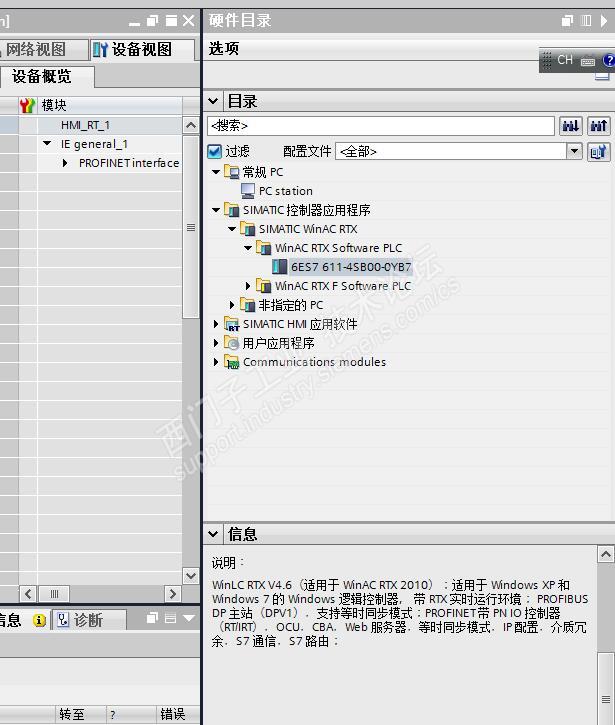Open the 诊断 diagnostics tab
615x725 pixels.
(89, 620)
